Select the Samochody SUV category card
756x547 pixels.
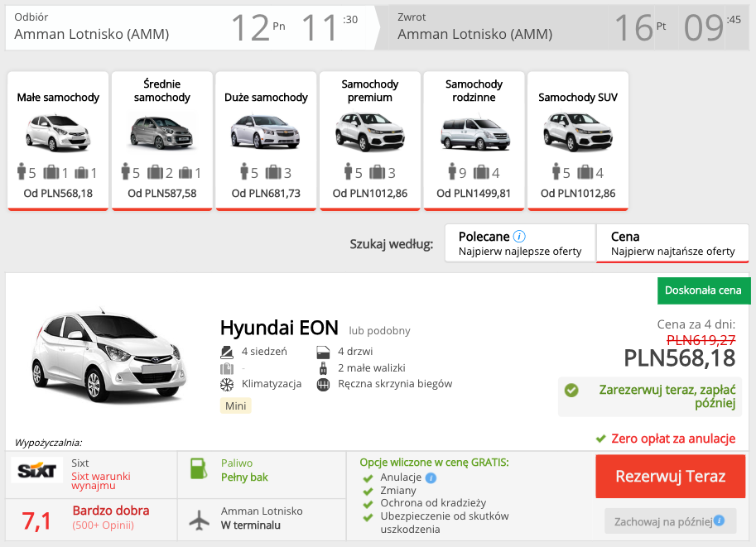[x=578, y=141]
